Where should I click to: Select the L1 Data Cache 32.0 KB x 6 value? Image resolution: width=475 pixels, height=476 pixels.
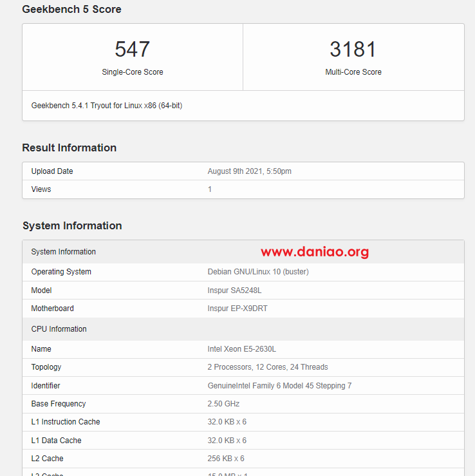pyautogui.click(x=227, y=441)
